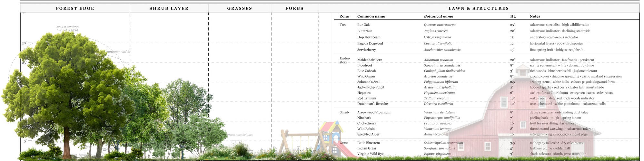Image resolution: width=644 pixels, height=161 pixels.
Task: Click the Little Bluestem common name
Action: 368,143
